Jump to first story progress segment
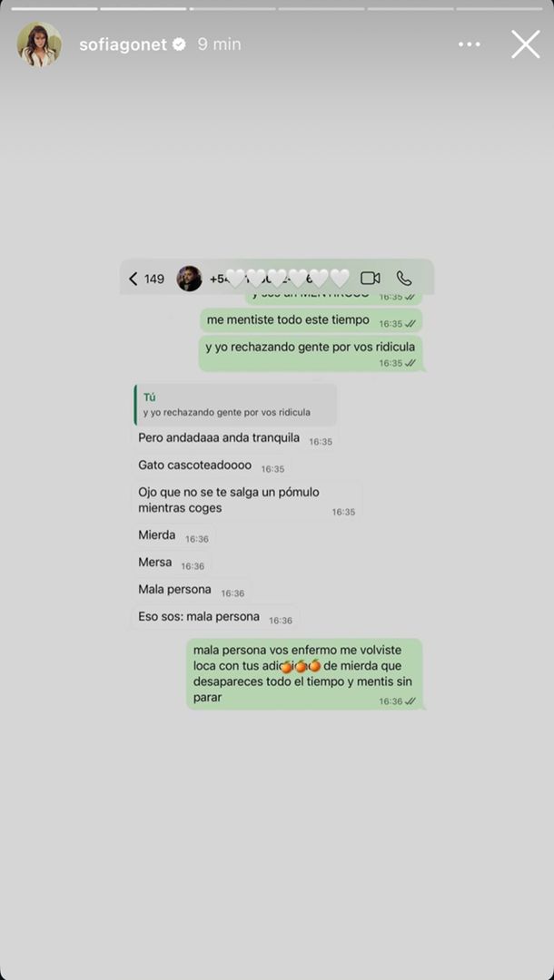 (x=54, y=9)
